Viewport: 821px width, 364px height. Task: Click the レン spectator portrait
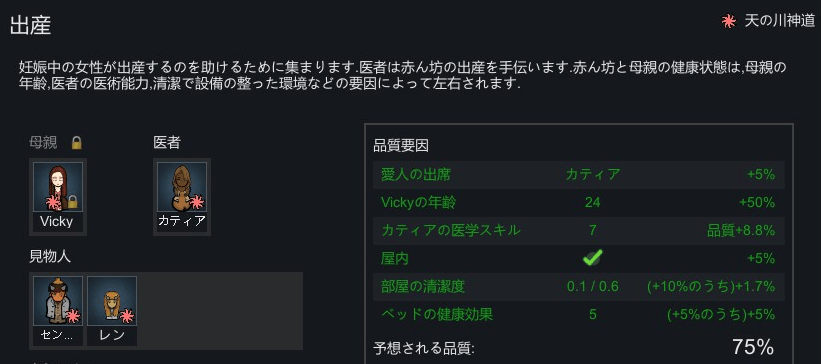112,311
